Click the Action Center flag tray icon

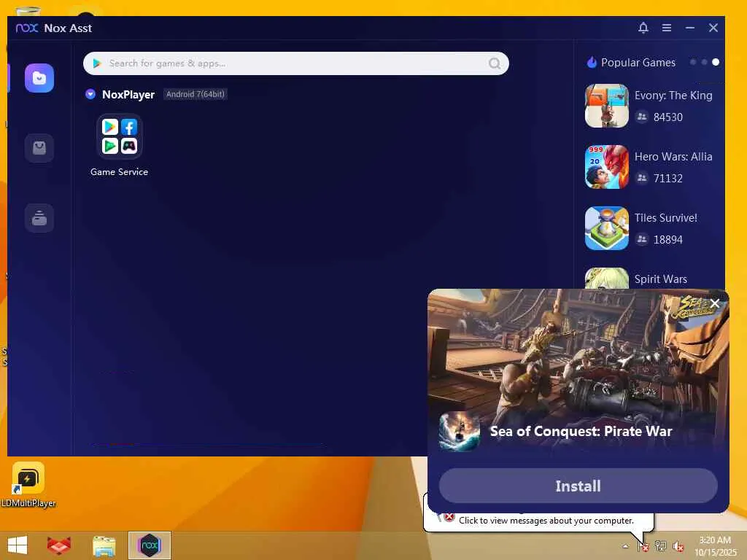click(643, 546)
